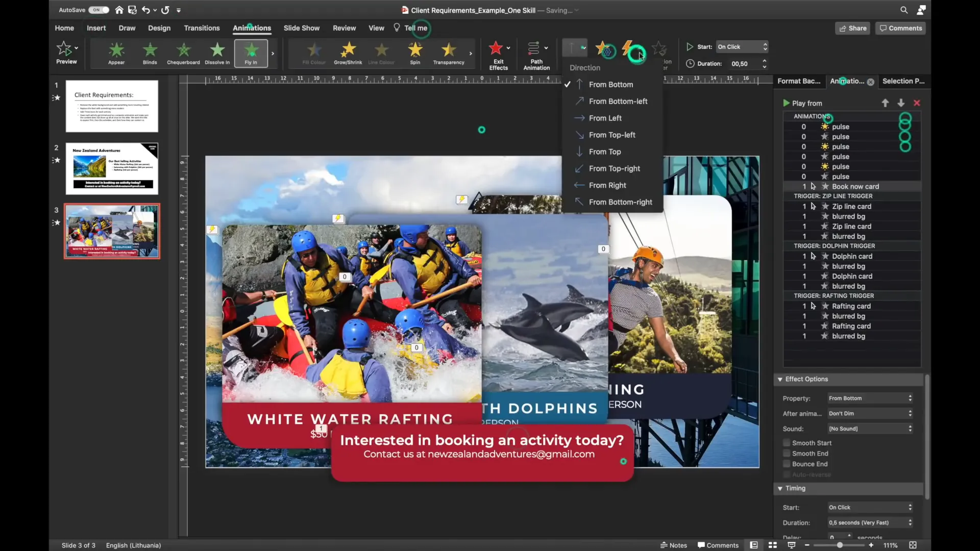
Task: Select the Spin emphasis animation
Action: point(414,53)
